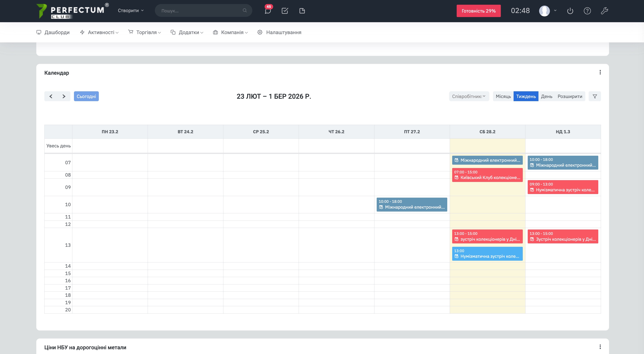Go to previous week arrow
644x354 pixels.
(x=51, y=96)
